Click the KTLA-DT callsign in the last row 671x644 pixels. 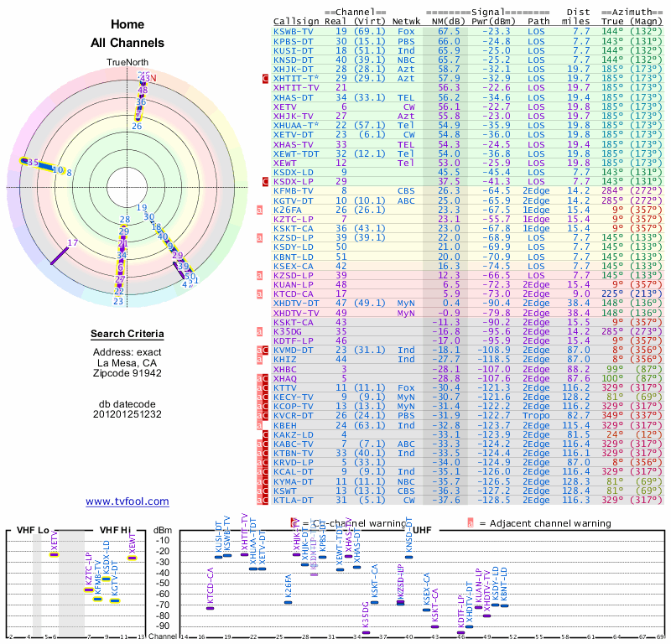(295, 501)
